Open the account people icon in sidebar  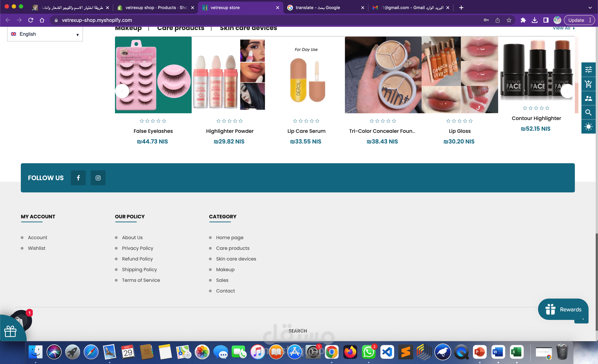pyautogui.click(x=588, y=98)
